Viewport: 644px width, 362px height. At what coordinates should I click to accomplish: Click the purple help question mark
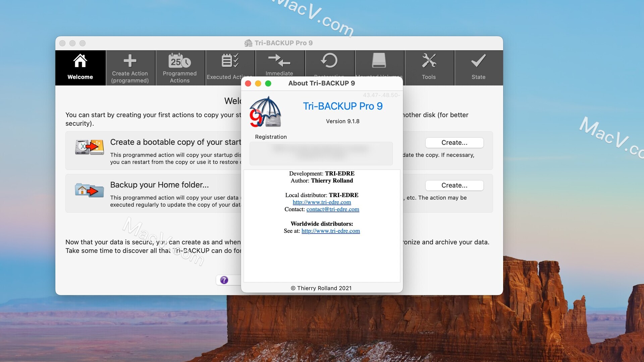(224, 280)
